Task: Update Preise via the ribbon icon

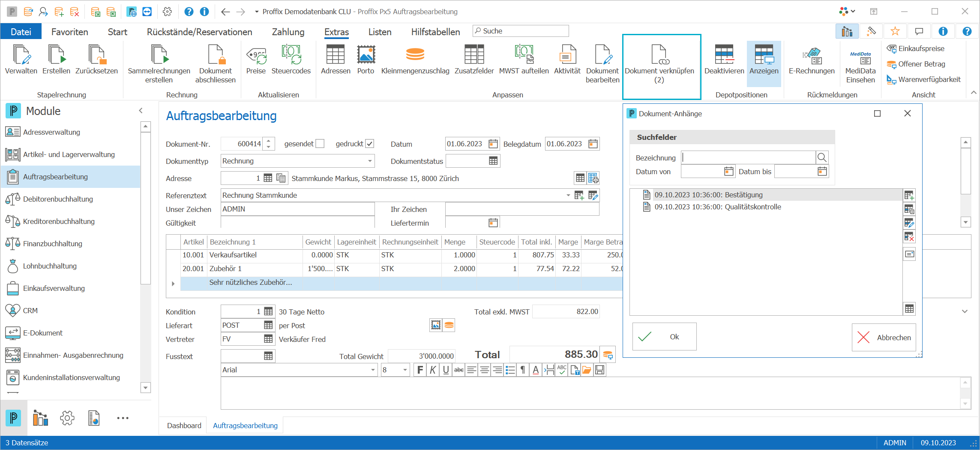Action: click(x=256, y=55)
